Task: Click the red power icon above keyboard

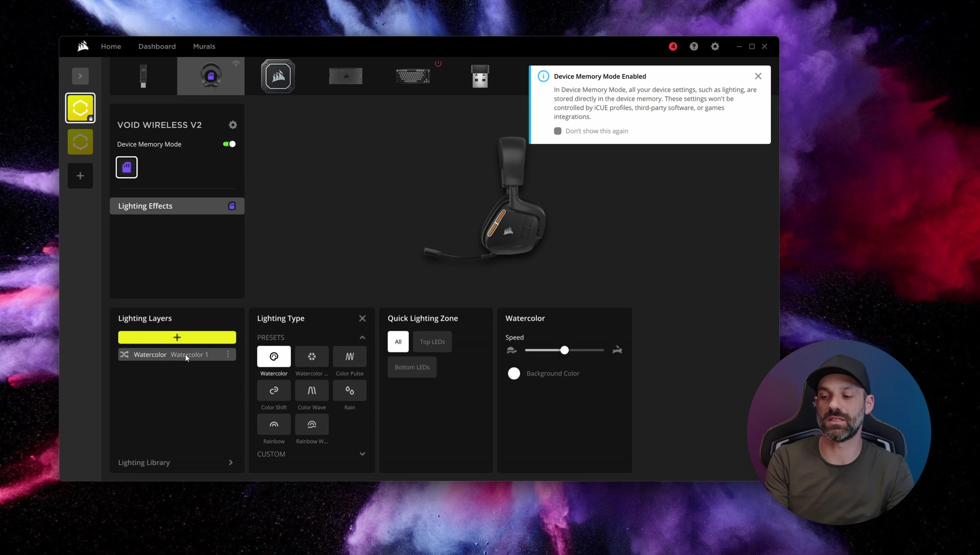Action: point(438,63)
